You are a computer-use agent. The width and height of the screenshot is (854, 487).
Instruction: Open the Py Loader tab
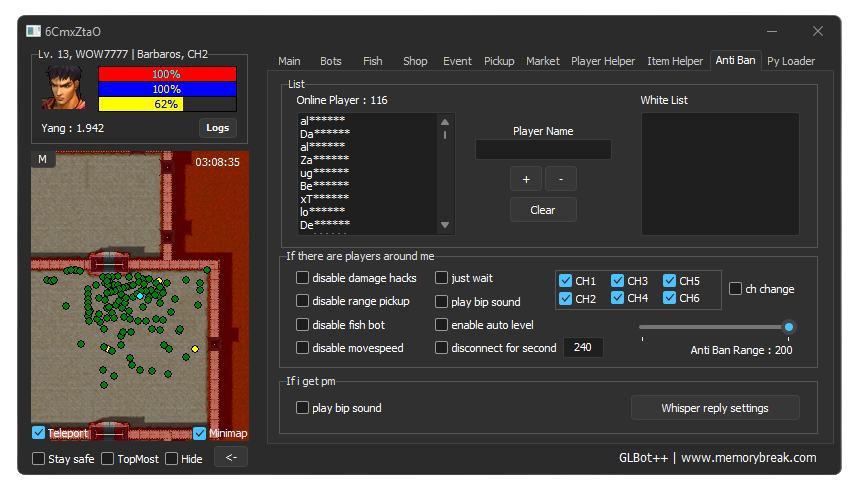[x=791, y=61]
